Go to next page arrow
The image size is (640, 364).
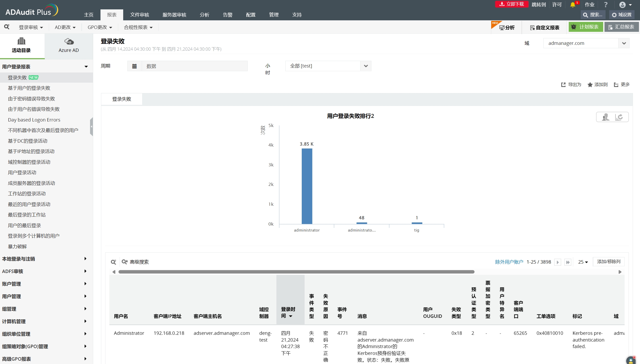(558, 262)
